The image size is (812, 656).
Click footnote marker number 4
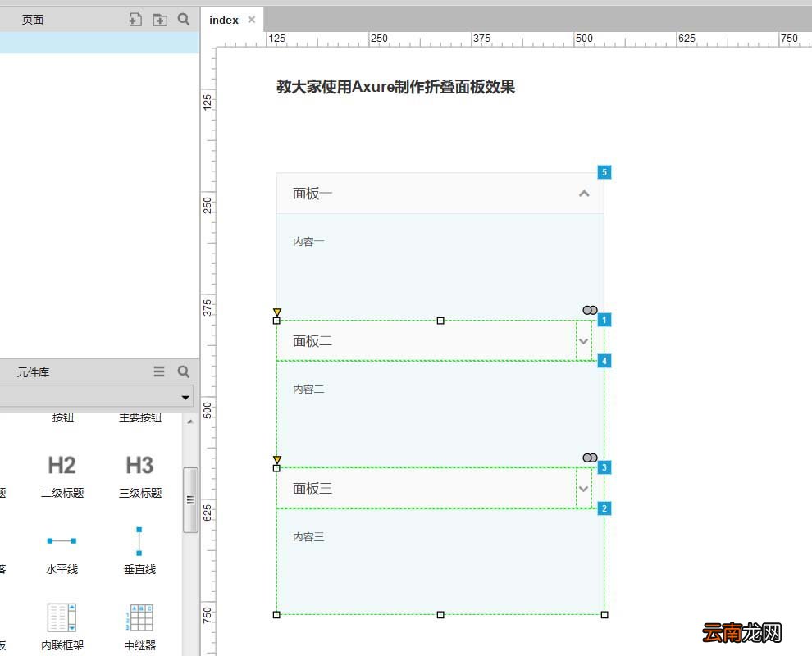(x=604, y=361)
